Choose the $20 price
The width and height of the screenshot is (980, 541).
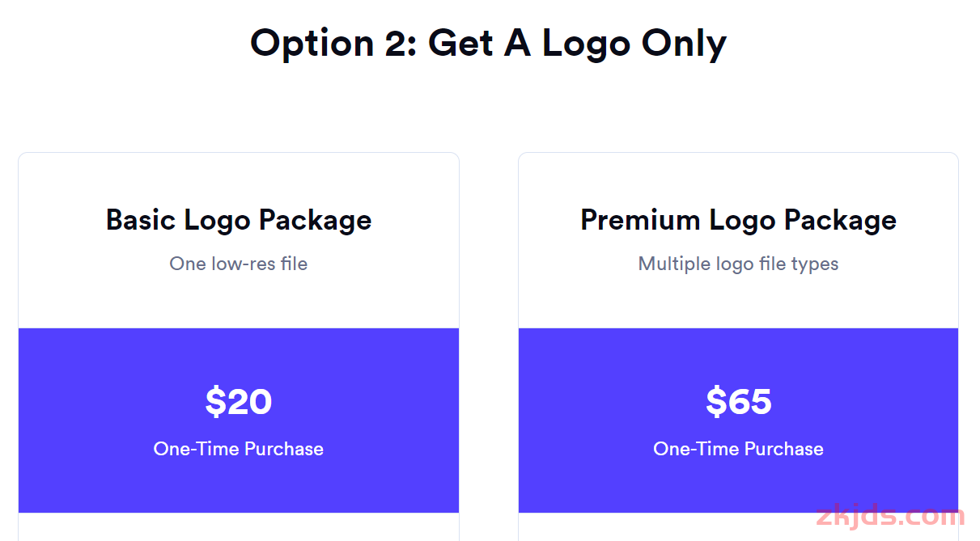tap(239, 401)
